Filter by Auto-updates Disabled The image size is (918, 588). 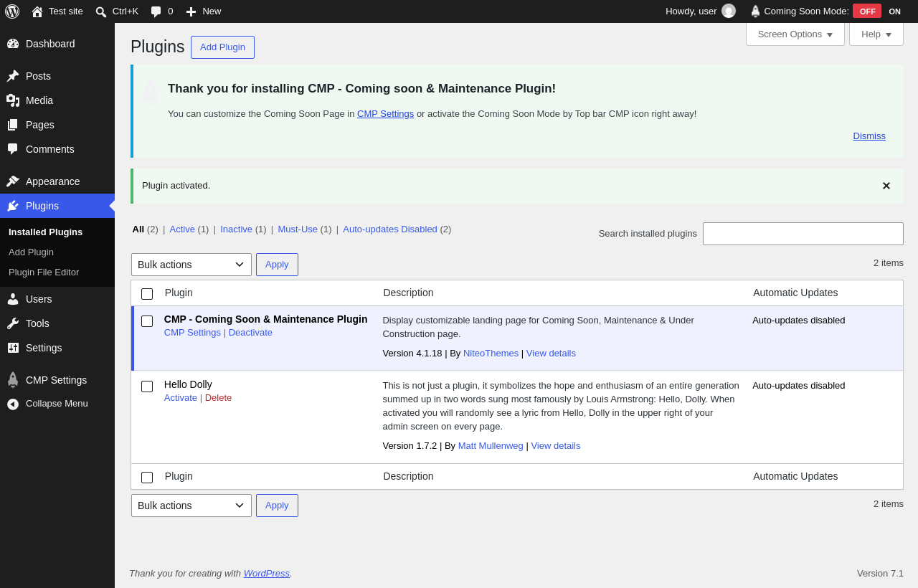390,229
